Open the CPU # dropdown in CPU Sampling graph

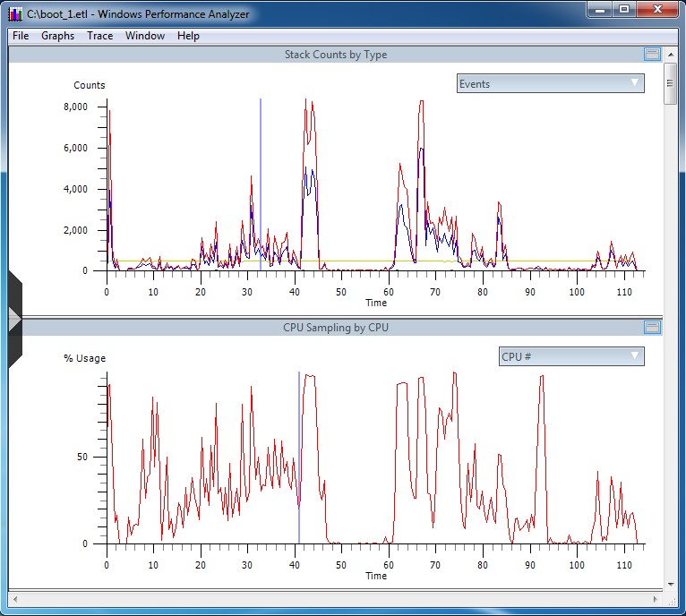click(571, 356)
